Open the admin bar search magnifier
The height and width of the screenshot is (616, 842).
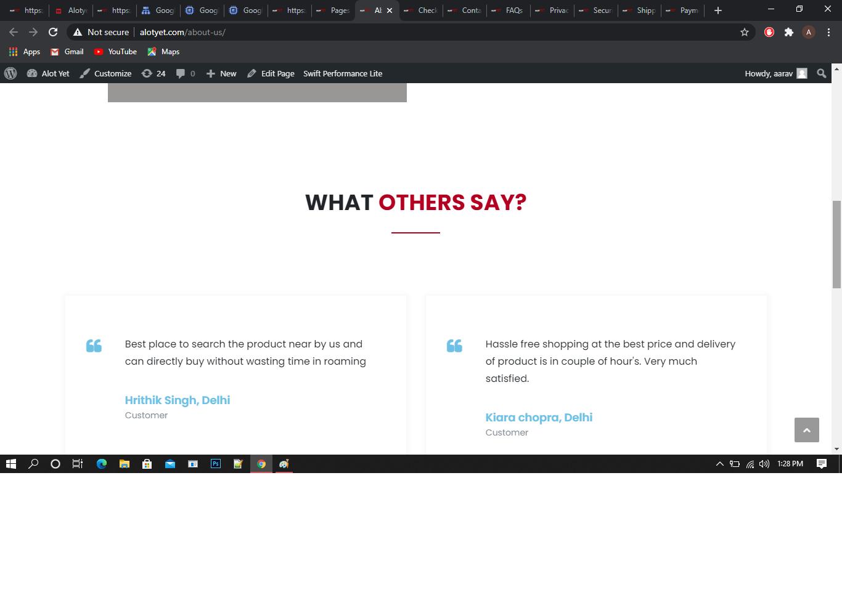[821, 73]
